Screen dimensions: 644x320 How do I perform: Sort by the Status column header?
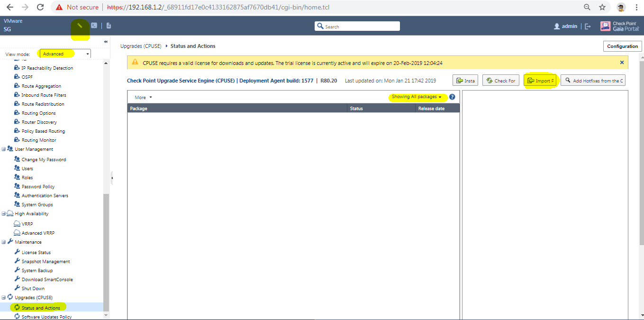pos(381,109)
